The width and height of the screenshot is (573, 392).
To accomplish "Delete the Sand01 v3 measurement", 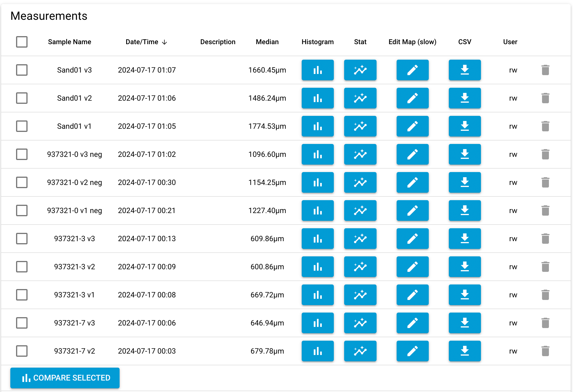I will [x=545, y=70].
